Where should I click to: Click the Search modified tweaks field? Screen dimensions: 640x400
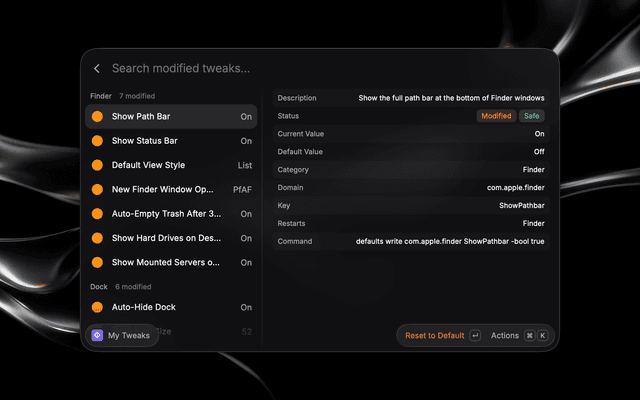coord(181,69)
